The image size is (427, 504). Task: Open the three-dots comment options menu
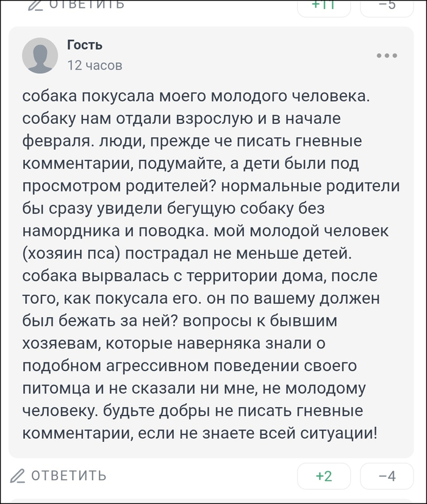tap(387, 56)
